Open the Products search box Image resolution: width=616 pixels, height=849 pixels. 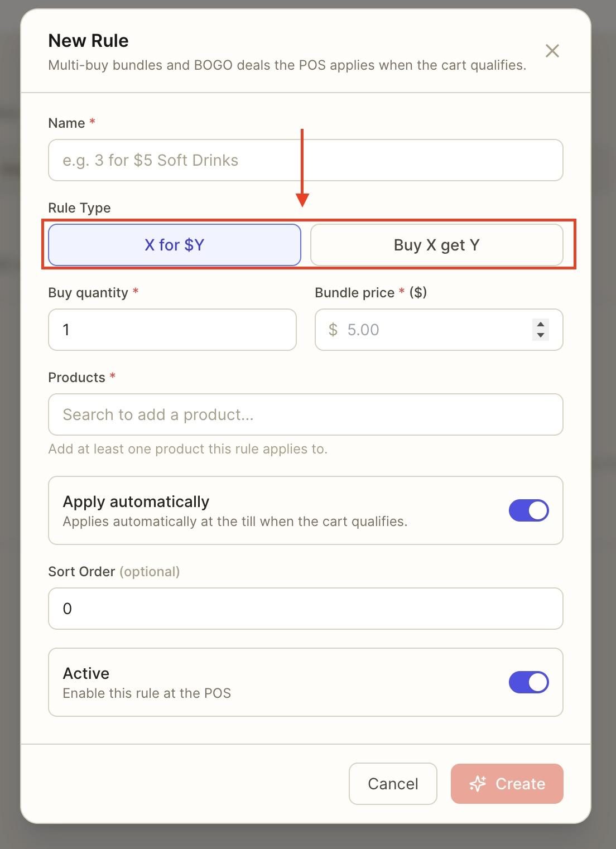pos(306,414)
